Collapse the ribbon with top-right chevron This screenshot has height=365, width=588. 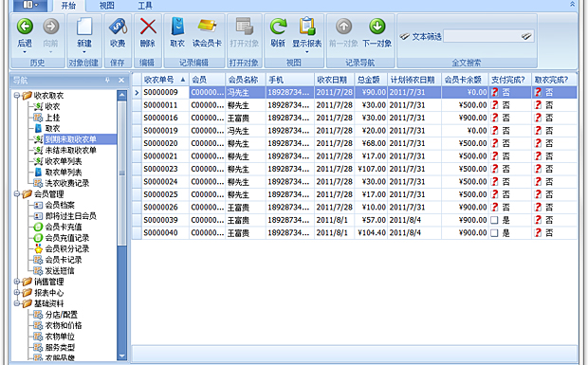(572, 4)
